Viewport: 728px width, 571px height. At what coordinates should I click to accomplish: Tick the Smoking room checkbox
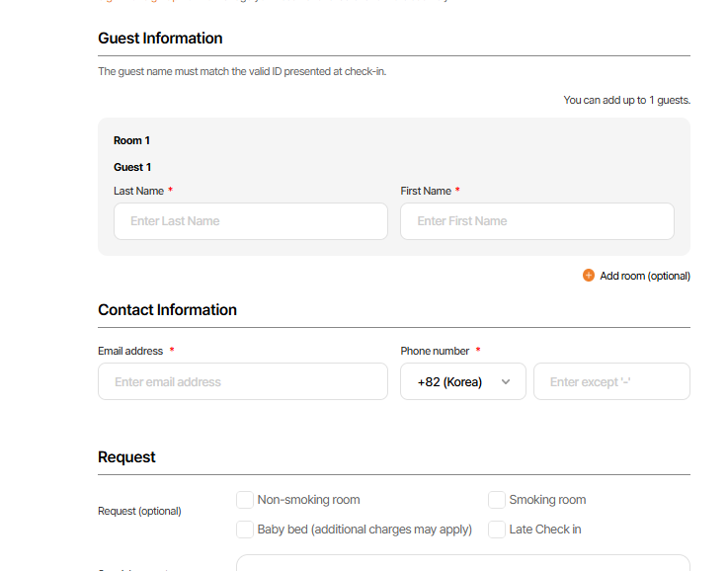497,500
